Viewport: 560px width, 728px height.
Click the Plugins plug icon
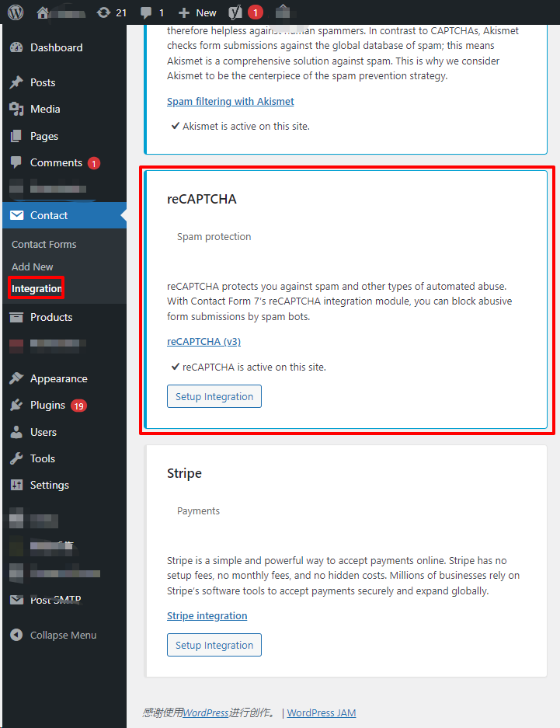point(16,405)
